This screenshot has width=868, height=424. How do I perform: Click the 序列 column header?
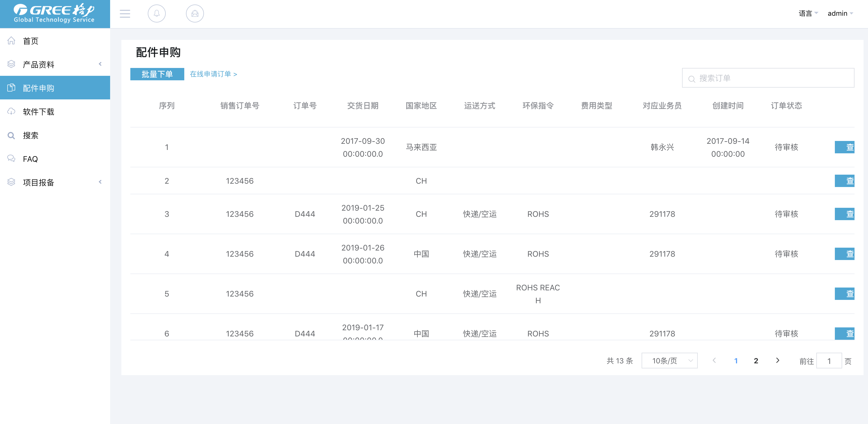point(167,106)
